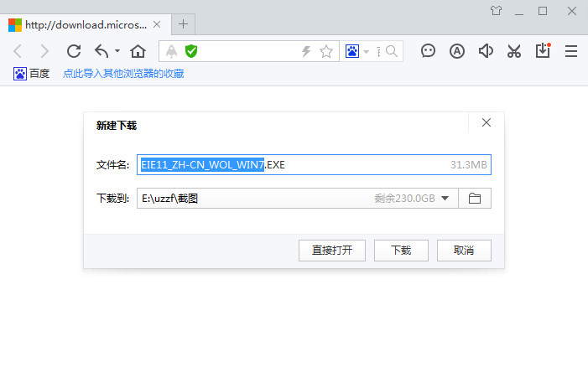Open the skin shirt icon in the title bar

coord(496,11)
